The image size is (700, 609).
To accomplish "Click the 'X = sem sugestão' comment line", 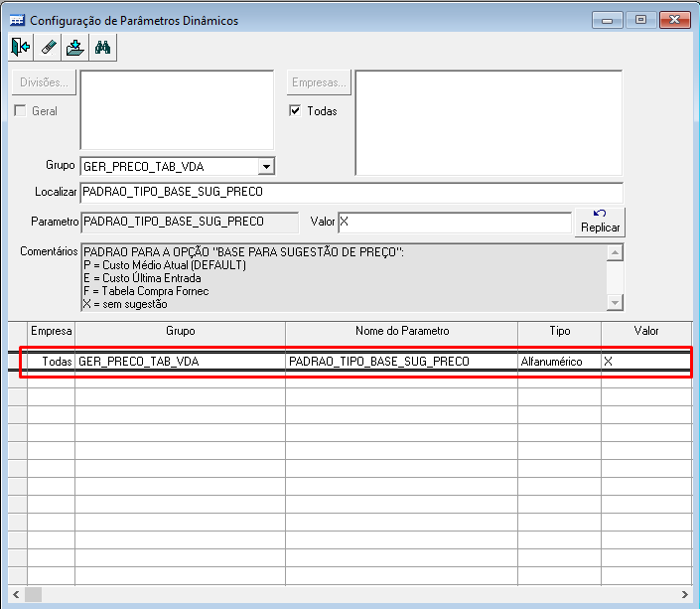I will [x=125, y=305].
